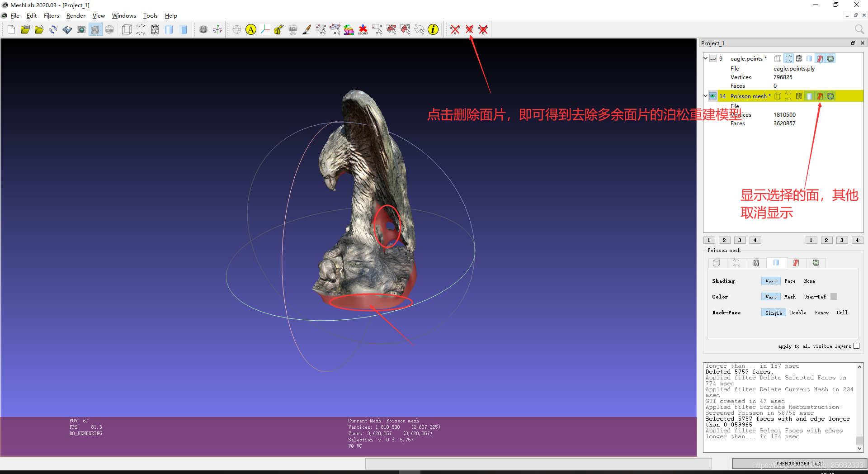
Task: Open project icon in toolbar
Action: coord(25,30)
